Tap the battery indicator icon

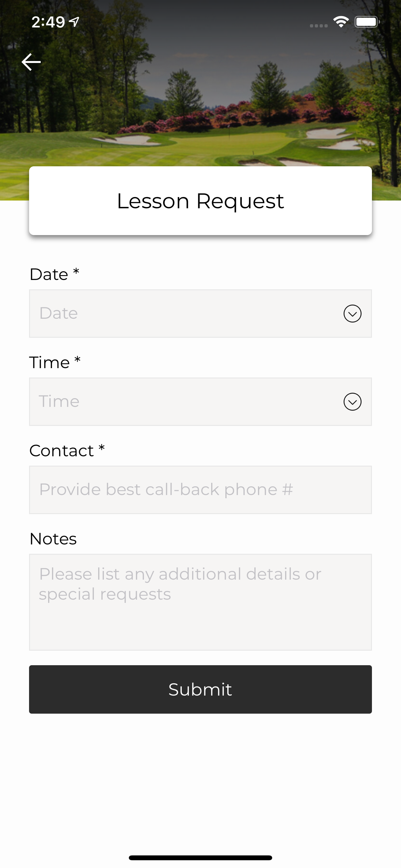[x=367, y=22]
